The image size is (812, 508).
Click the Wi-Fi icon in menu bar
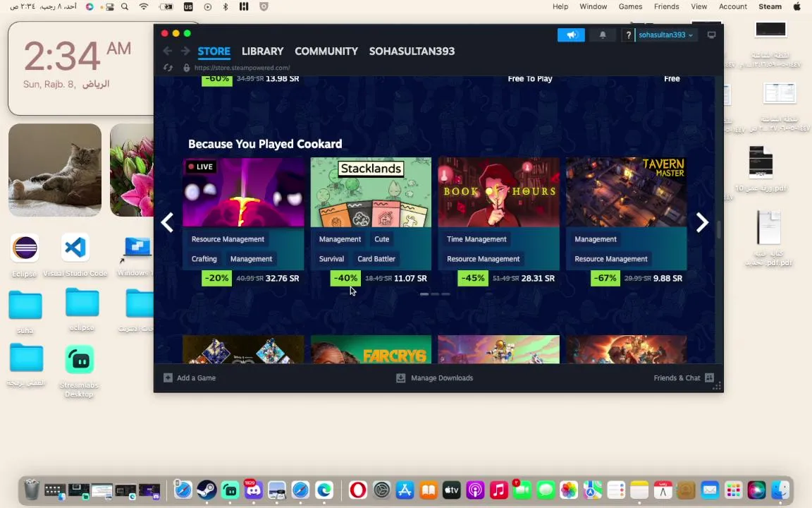pyautogui.click(x=144, y=7)
